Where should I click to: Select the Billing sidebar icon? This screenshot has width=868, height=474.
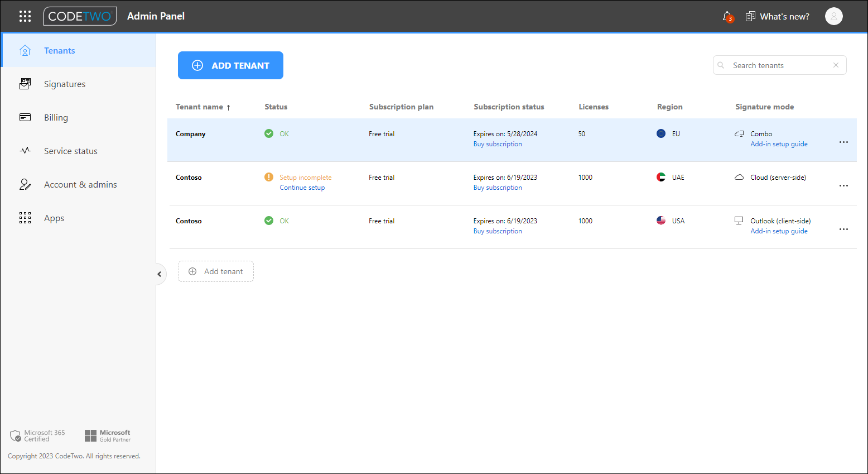[25, 117]
